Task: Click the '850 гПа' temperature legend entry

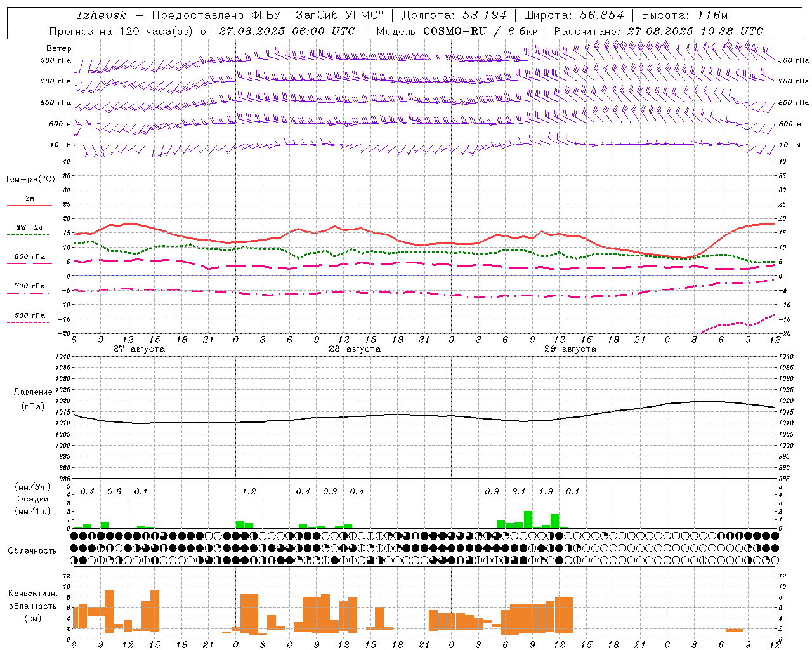Action: (30, 257)
